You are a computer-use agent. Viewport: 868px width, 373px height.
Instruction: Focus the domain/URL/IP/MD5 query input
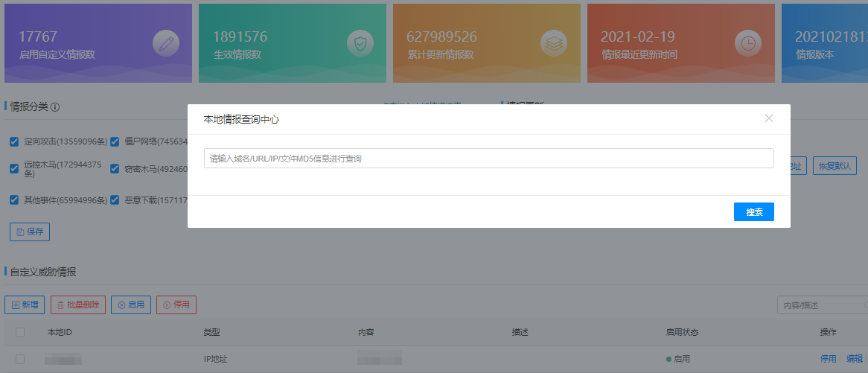[x=489, y=159]
